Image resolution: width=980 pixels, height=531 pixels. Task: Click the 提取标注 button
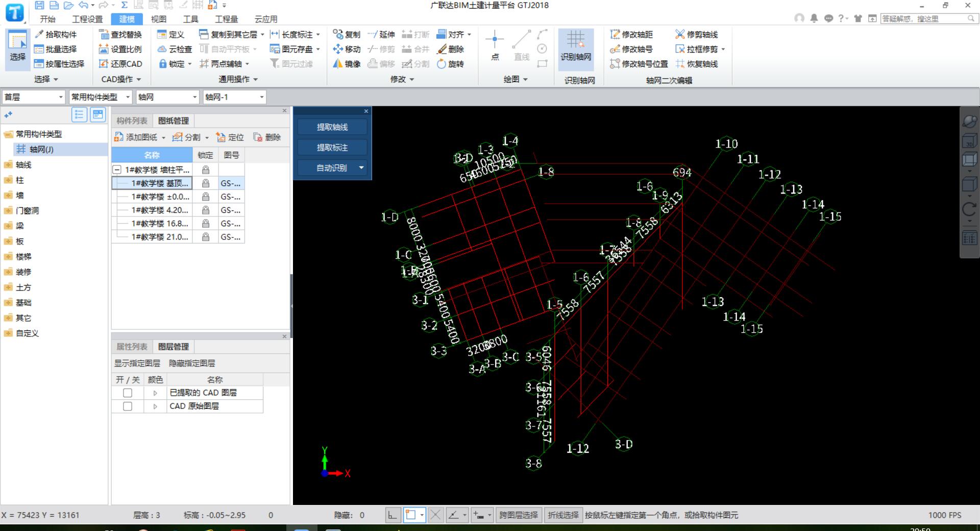(332, 148)
